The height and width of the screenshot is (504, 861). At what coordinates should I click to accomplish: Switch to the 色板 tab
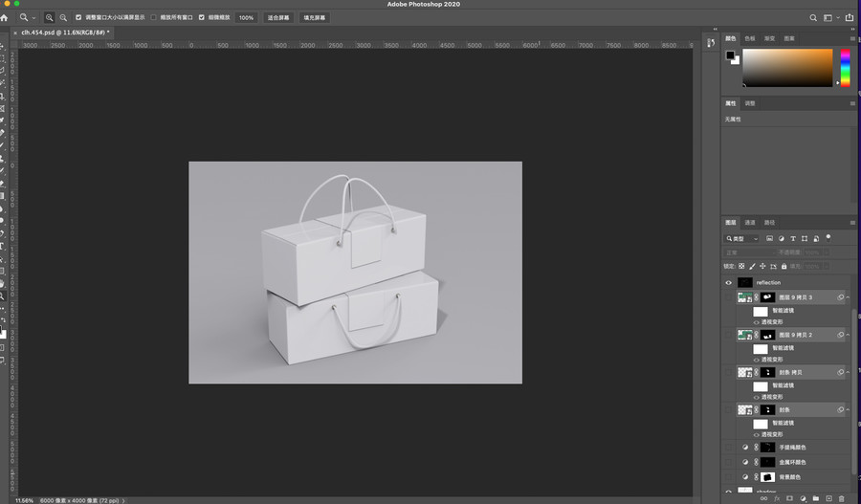tap(750, 38)
